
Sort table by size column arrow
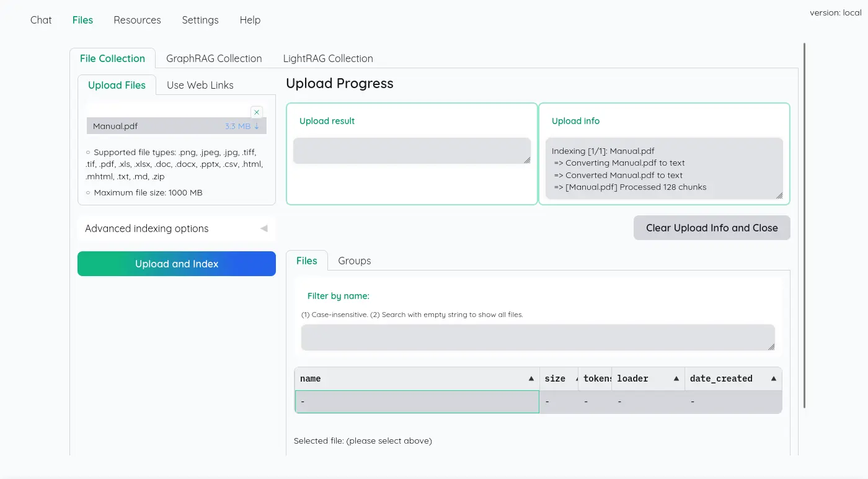[x=577, y=378]
